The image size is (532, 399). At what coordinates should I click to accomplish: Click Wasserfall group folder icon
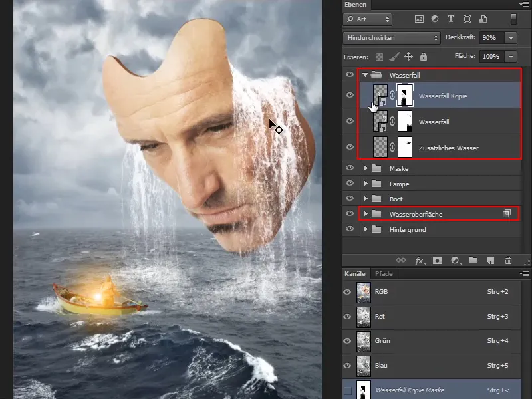click(376, 74)
